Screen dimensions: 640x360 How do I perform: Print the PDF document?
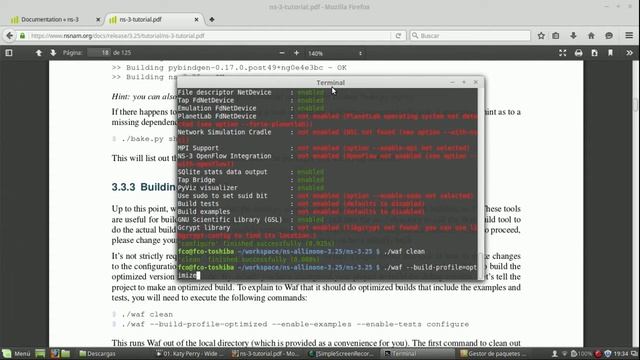point(578,53)
